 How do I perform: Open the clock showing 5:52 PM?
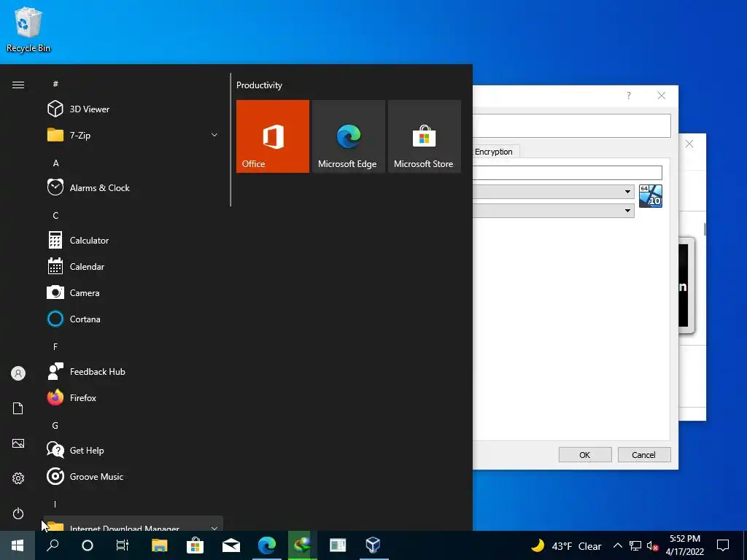[x=685, y=545]
